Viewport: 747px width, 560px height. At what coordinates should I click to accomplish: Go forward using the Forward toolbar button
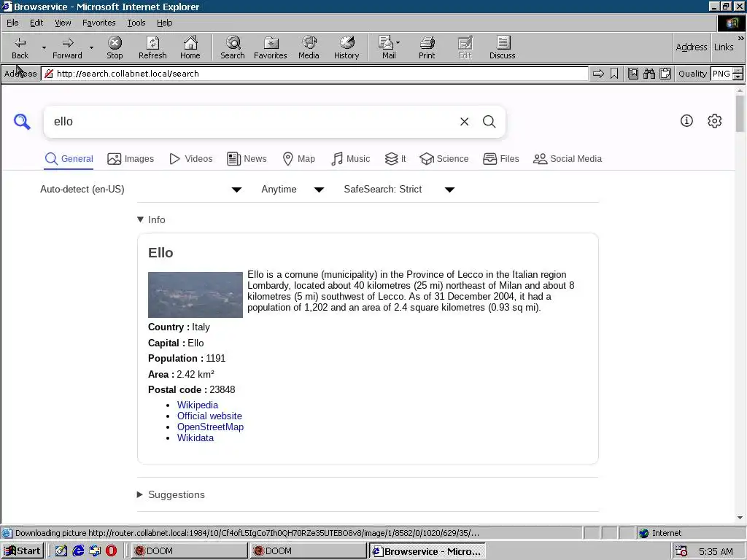67,47
